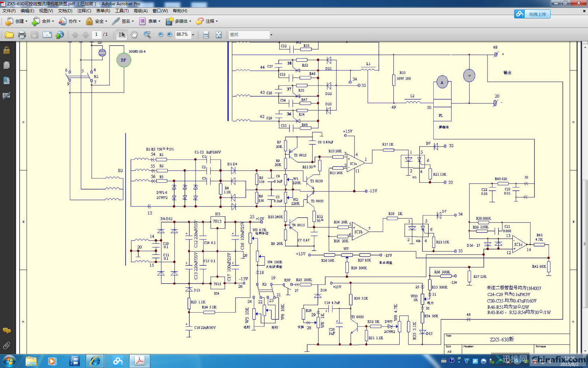Screen dimensions: 588x368
Task: Click the 88.7% zoom value field
Action: 183,34
